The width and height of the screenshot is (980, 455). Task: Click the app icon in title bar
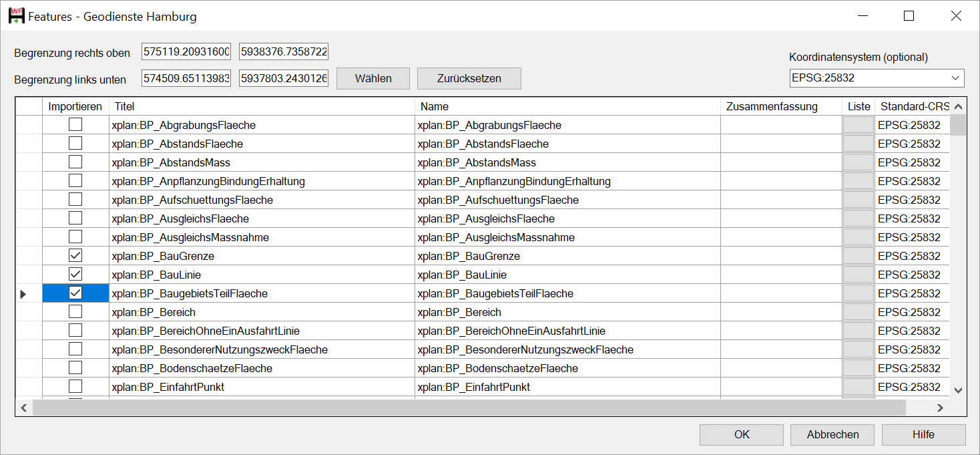click(16, 16)
